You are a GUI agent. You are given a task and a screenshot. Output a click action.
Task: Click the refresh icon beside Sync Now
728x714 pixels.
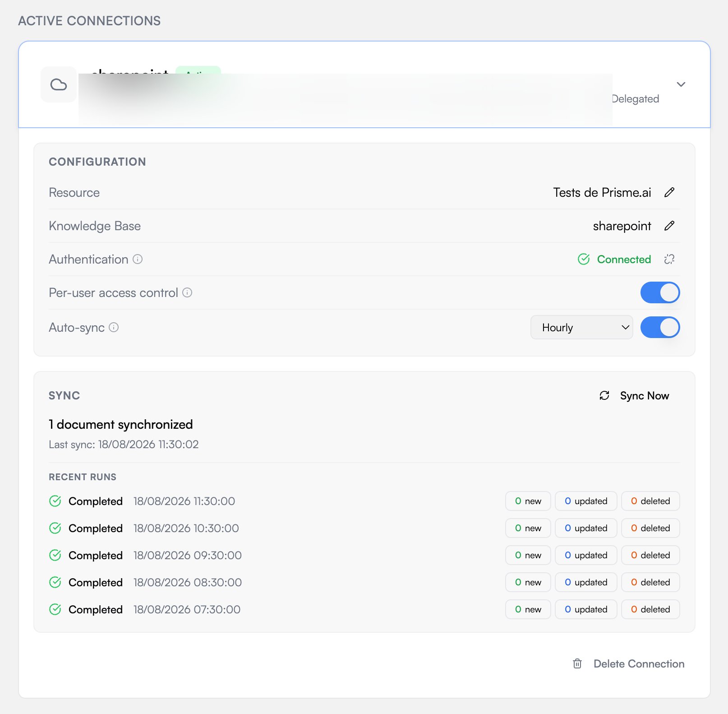click(x=604, y=396)
